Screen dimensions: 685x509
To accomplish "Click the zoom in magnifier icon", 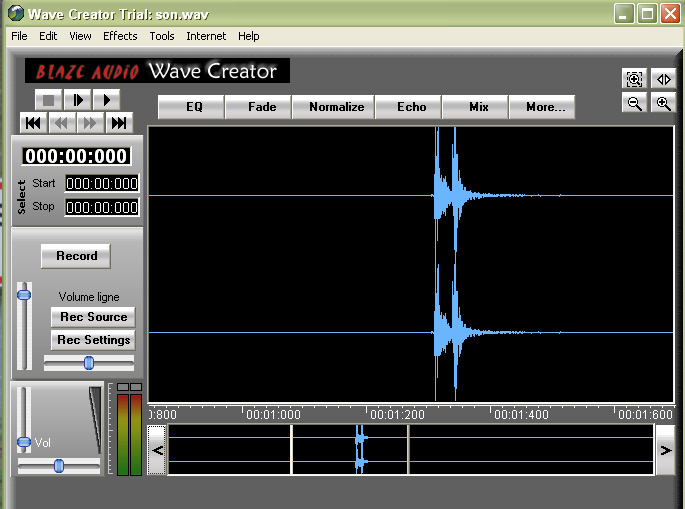I will tap(663, 104).
